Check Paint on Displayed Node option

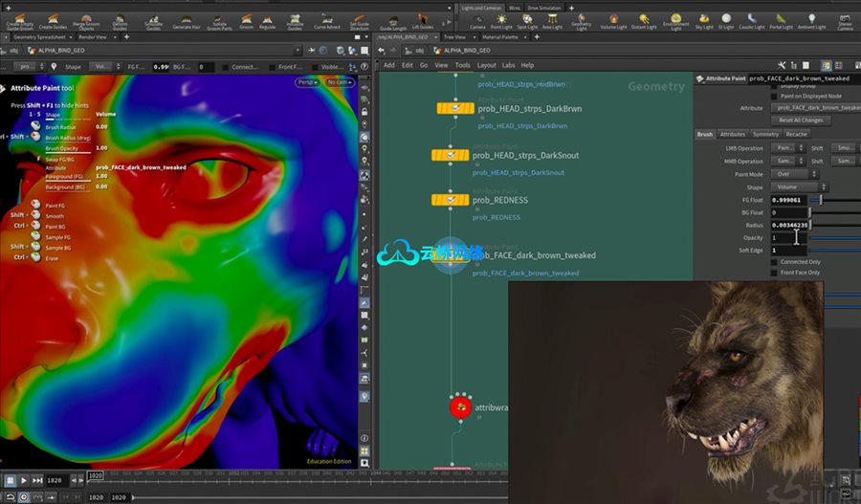pos(775,96)
